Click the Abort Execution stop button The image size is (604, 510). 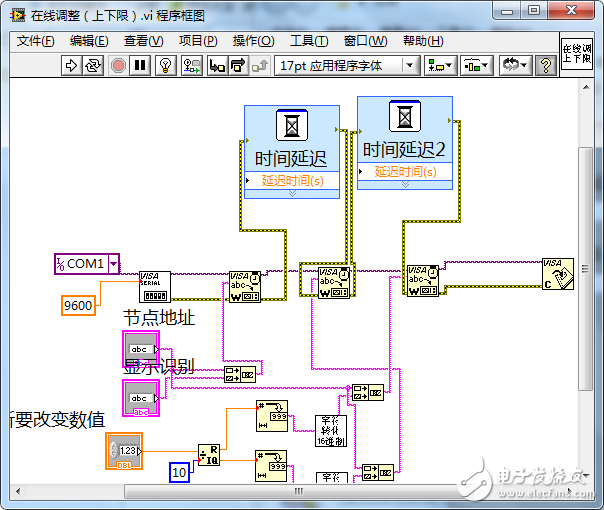pos(118,65)
